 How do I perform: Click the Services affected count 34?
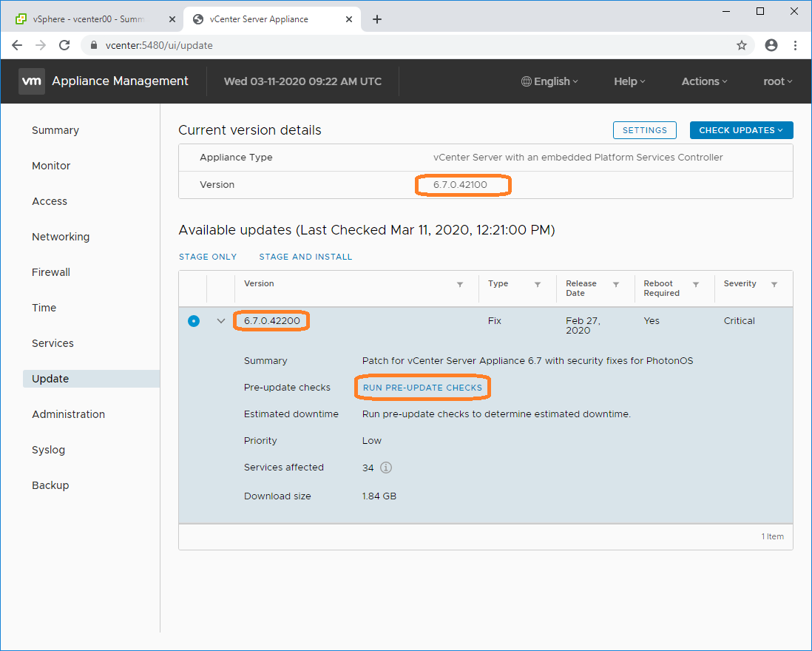(x=368, y=468)
